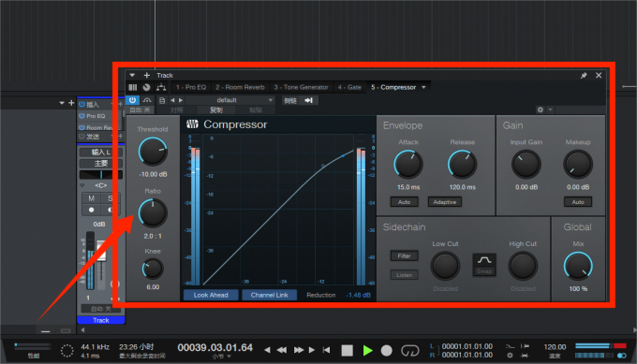The image size is (637, 364).
Task: Pin the plugin window
Action: pos(584,76)
